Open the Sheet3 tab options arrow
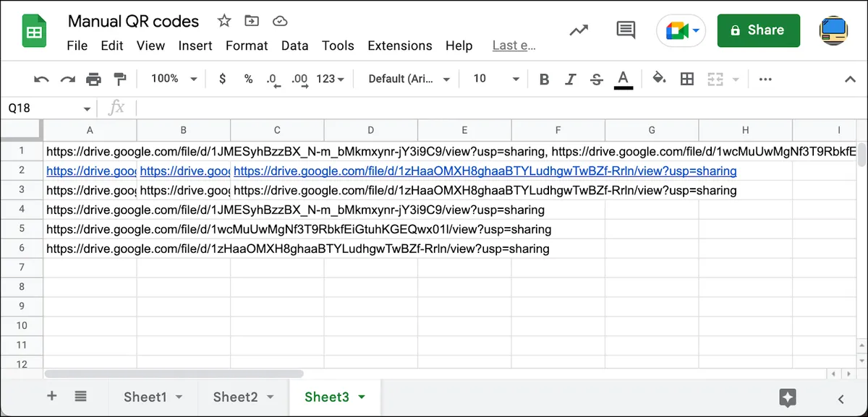Viewport: 868px width, 417px height. 362,397
